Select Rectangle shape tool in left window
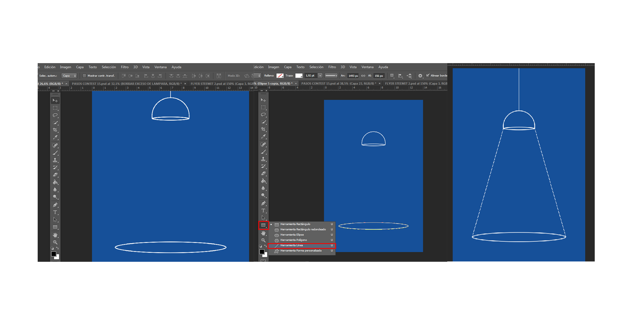644x322 pixels. (x=55, y=227)
